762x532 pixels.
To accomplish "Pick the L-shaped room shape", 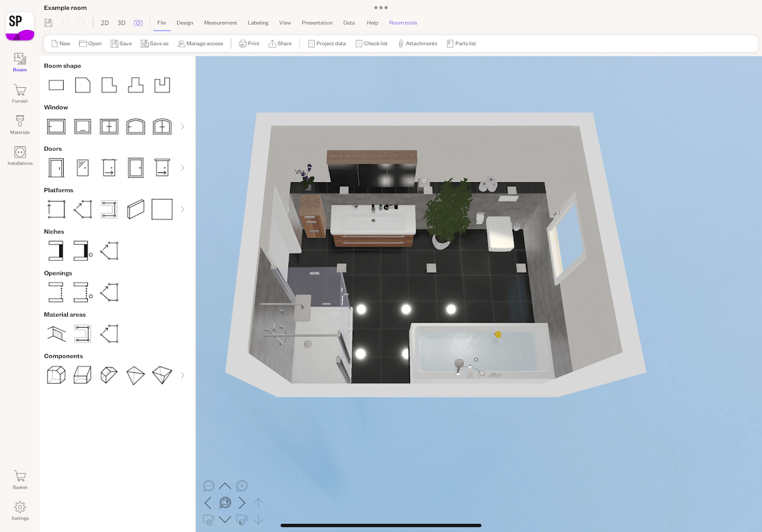I will pos(109,85).
